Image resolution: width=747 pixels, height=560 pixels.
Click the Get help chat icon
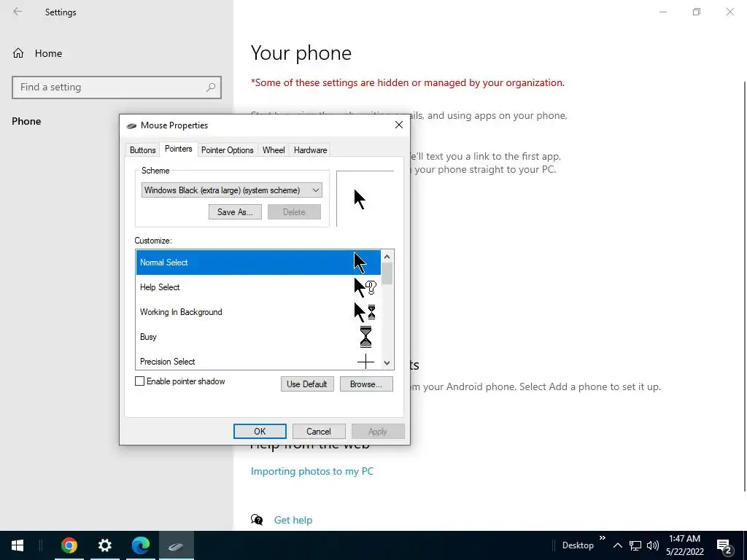[257, 519]
